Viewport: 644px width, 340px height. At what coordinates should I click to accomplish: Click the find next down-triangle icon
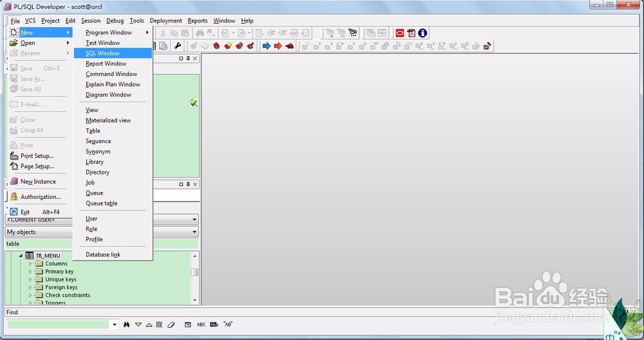pyautogui.click(x=138, y=325)
